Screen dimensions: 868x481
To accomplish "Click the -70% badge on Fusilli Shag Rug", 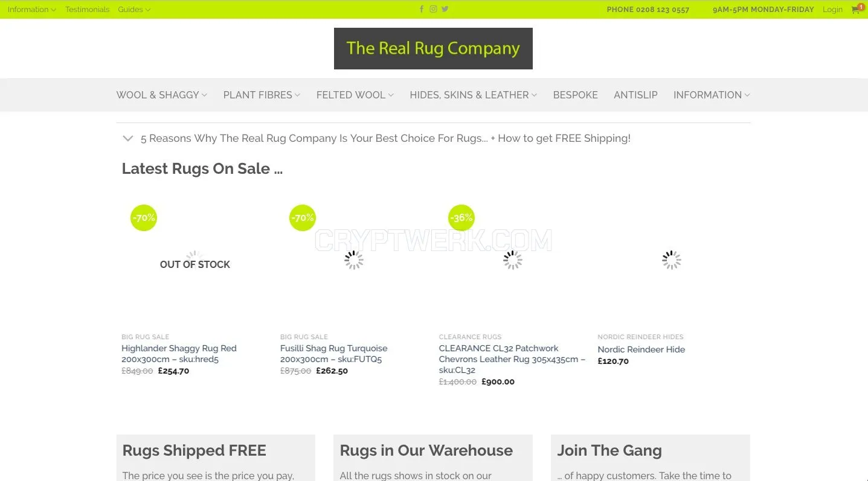I will (303, 218).
